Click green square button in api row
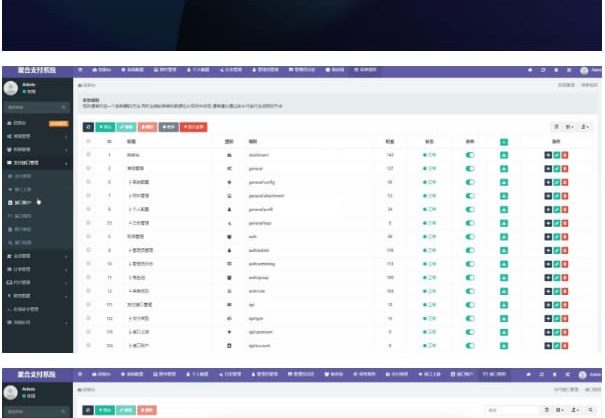The height and width of the screenshot is (418, 605). coord(504,305)
